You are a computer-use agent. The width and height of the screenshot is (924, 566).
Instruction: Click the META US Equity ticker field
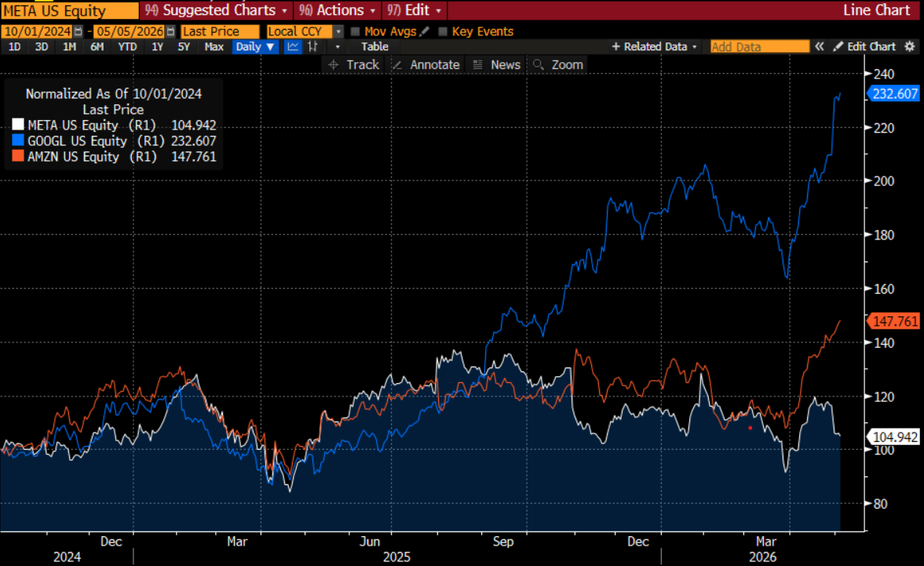(70, 10)
